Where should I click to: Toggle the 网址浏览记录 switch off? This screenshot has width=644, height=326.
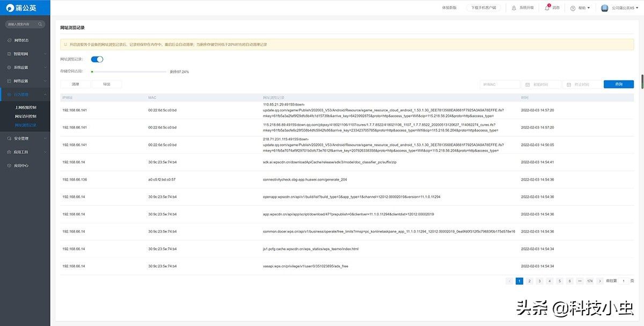coord(97,60)
